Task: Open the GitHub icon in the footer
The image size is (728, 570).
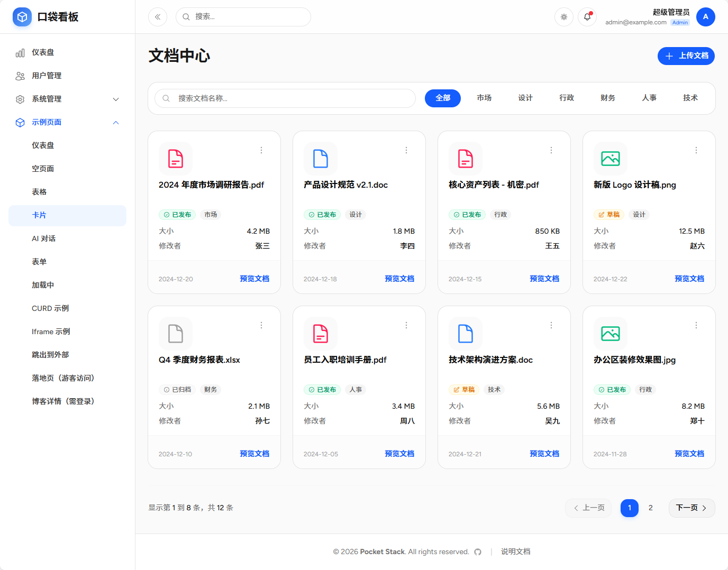Action: point(478,551)
